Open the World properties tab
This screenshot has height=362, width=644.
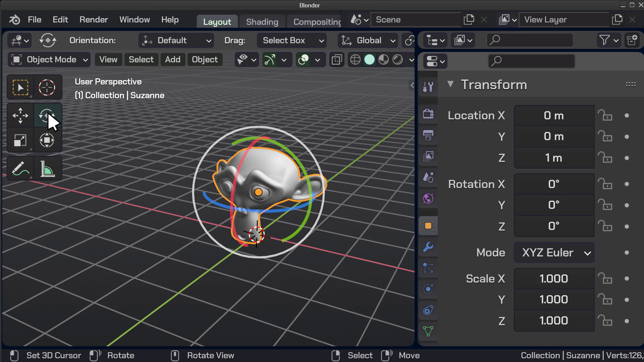(428, 198)
